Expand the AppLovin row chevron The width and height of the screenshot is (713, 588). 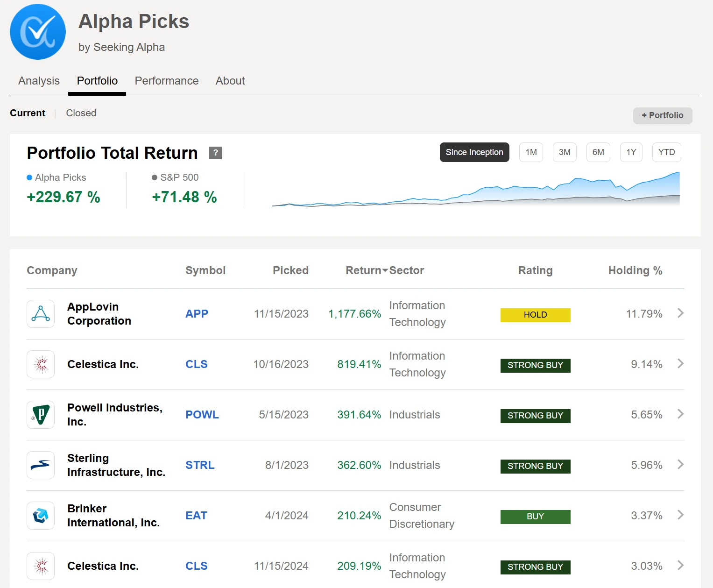click(680, 313)
